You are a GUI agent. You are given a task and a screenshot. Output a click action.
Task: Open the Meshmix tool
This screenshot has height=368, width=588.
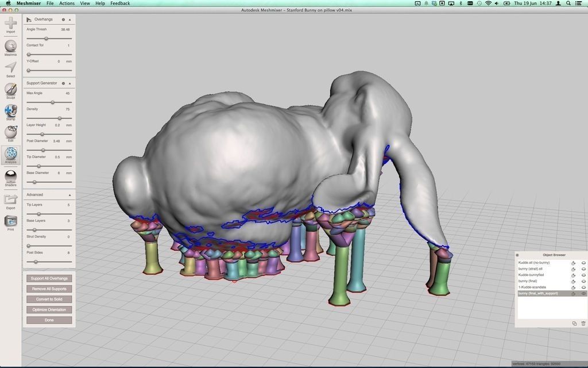click(x=10, y=48)
